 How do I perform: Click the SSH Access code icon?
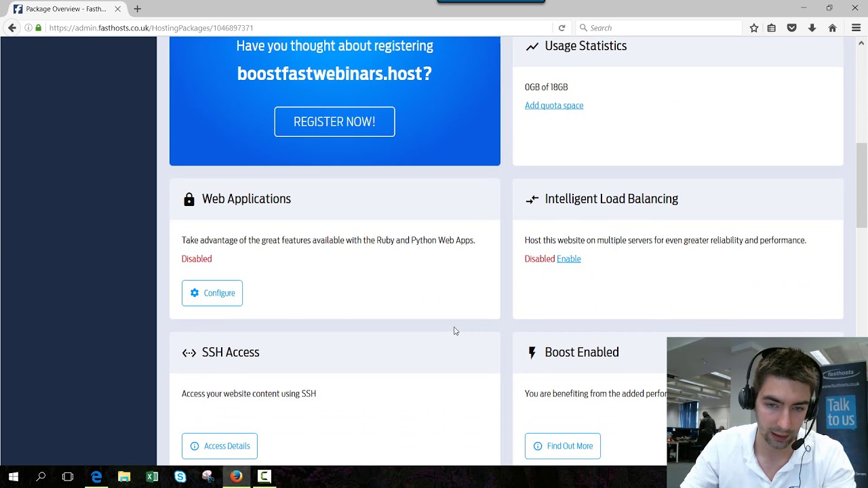[189, 352]
